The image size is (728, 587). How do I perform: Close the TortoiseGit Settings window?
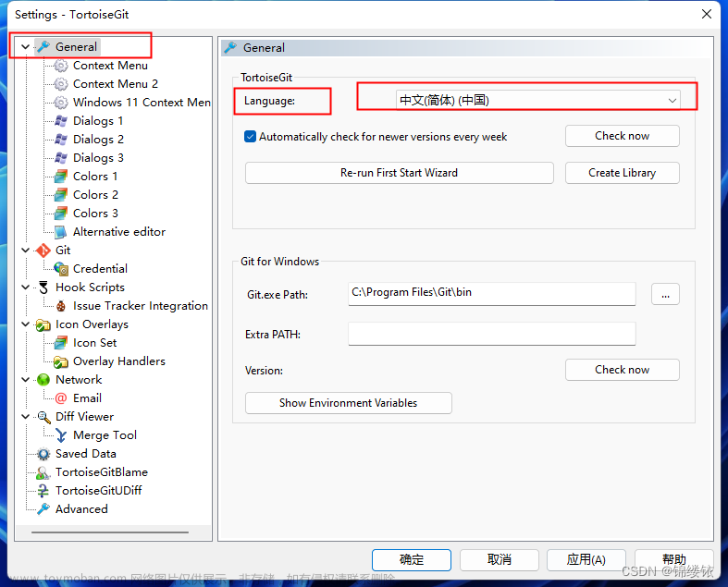pyautogui.click(x=706, y=15)
